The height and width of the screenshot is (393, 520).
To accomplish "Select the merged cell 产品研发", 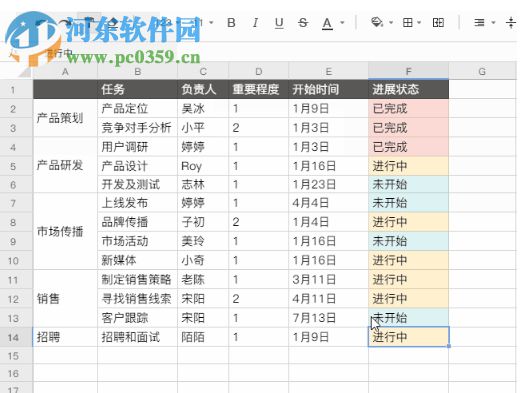I will pyautogui.click(x=65, y=165).
